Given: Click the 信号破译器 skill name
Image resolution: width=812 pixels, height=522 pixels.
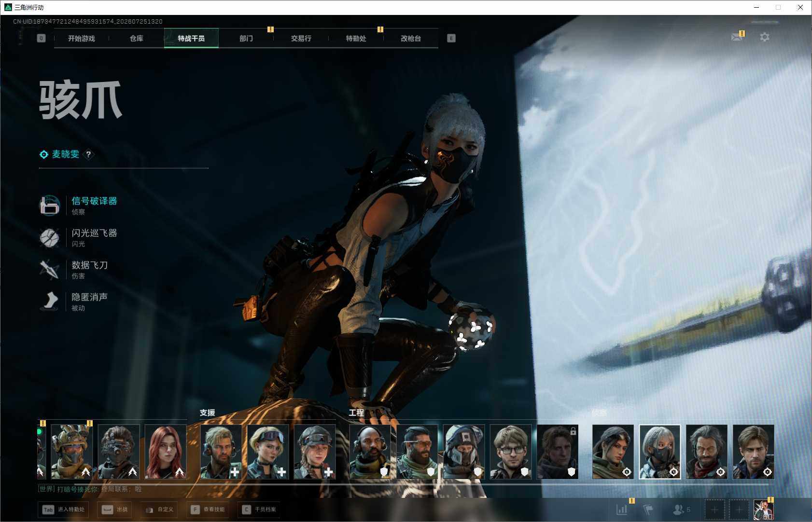Looking at the screenshot, I should pyautogui.click(x=94, y=201).
